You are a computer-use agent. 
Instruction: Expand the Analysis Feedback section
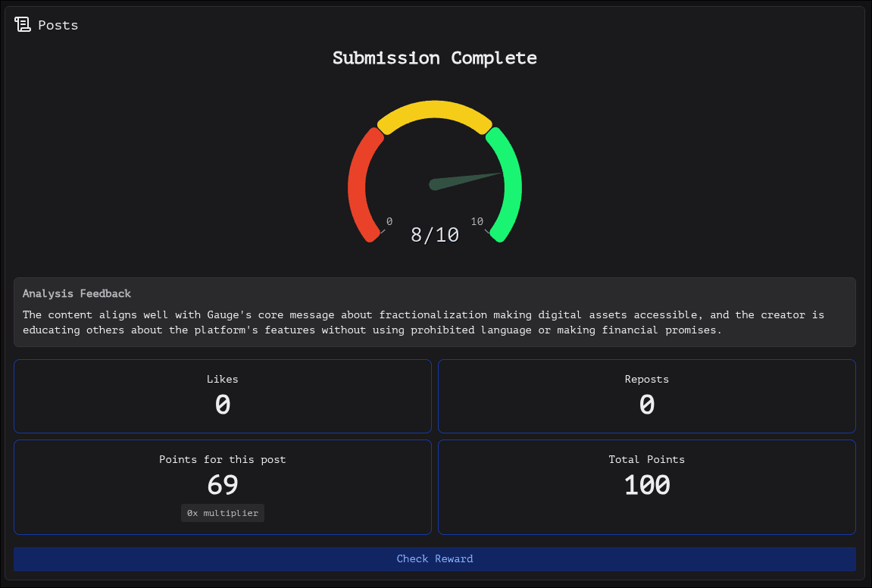[435, 311]
